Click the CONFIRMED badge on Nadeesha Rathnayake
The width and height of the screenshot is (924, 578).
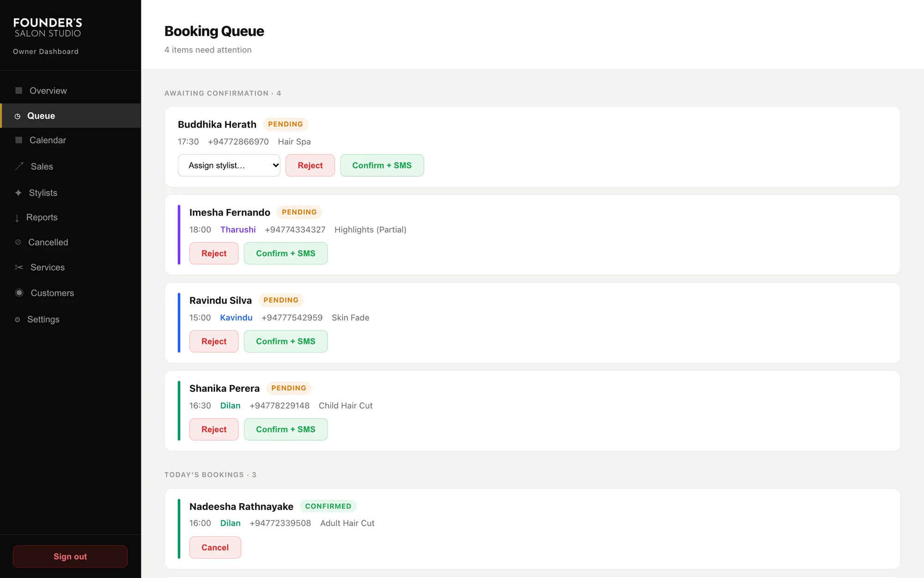click(x=328, y=506)
